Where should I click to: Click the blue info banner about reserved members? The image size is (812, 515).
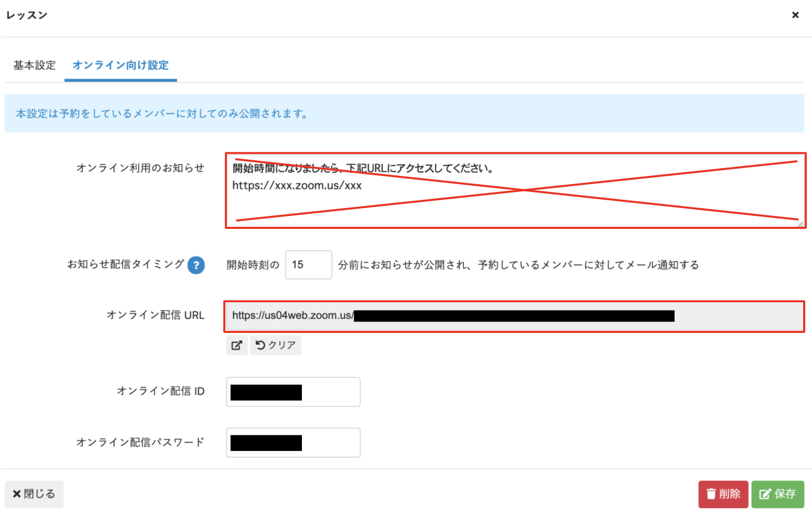(404, 113)
